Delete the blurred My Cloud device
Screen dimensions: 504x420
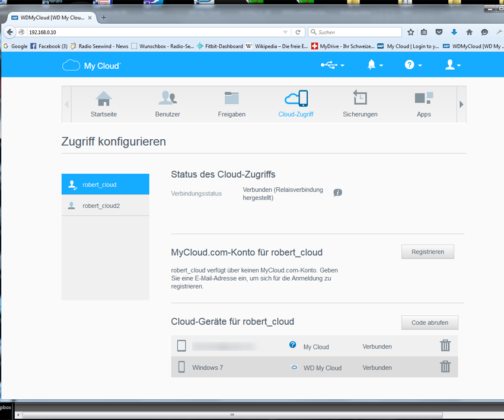(445, 346)
